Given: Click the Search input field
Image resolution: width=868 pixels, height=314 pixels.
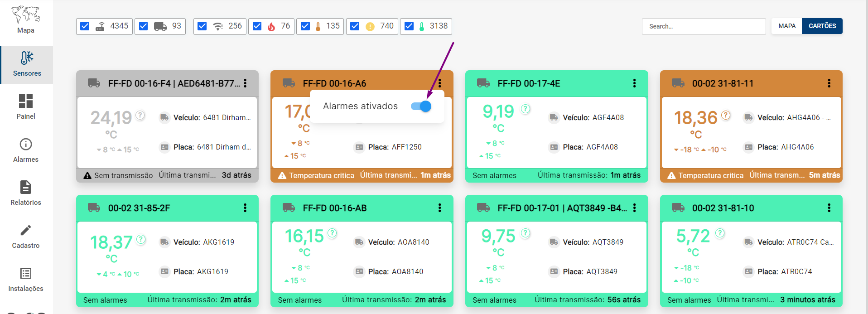Looking at the screenshot, I should (x=704, y=26).
